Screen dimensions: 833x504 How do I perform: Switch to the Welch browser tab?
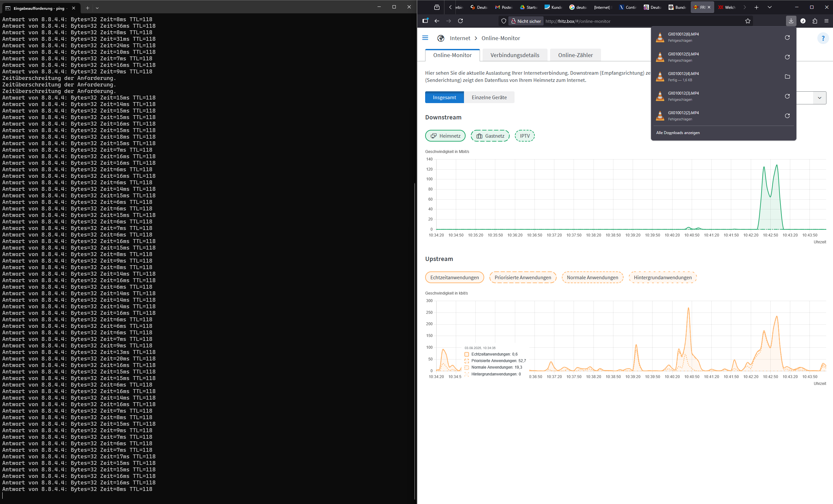(x=727, y=7)
